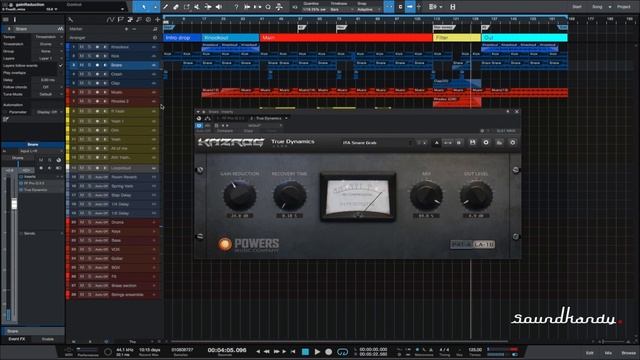
Task: Add a marker with the plus icon in Marker row
Action: click(126, 29)
